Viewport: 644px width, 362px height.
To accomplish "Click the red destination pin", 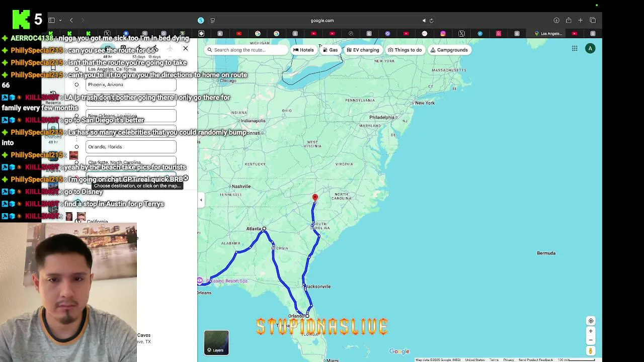I will [315, 198].
